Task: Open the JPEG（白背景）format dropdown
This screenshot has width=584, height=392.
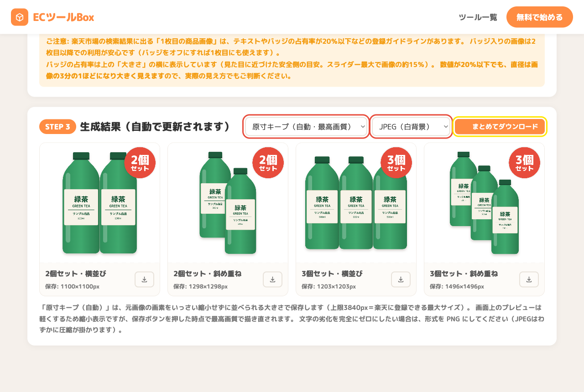Action: point(411,127)
